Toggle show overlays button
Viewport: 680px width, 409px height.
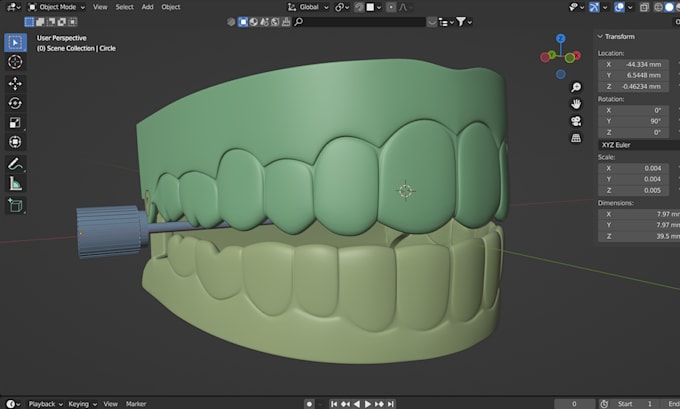click(x=619, y=7)
